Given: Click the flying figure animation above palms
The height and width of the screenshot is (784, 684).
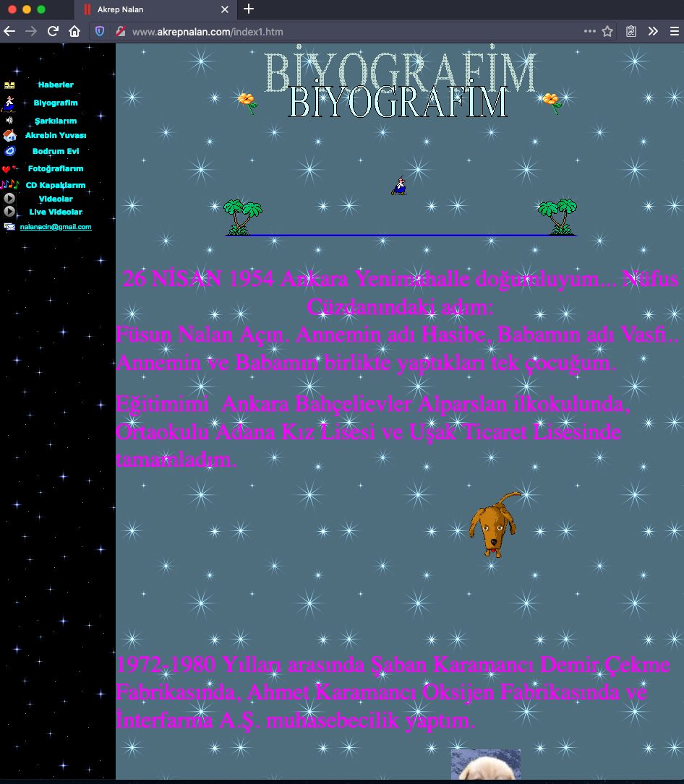Looking at the screenshot, I should point(399,186).
